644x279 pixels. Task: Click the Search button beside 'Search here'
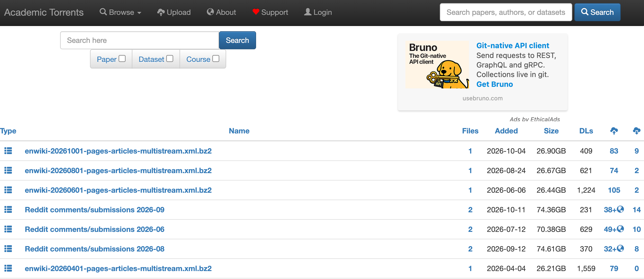(237, 40)
